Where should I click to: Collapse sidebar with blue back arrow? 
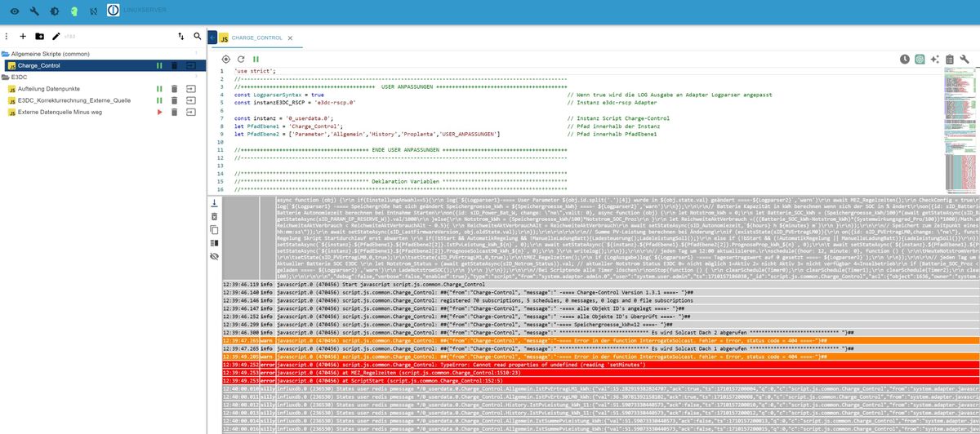tap(211, 38)
